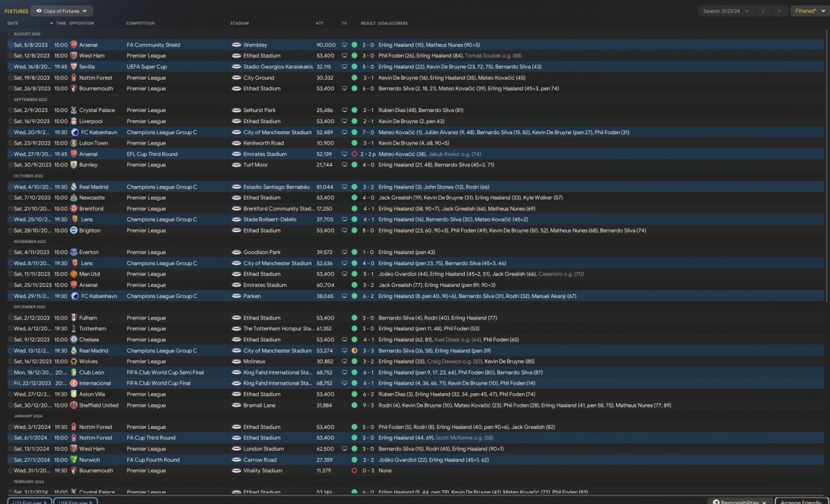
Task: Toggle the selection circle for Arsenal 5/8/2023
Action: point(10,45)
